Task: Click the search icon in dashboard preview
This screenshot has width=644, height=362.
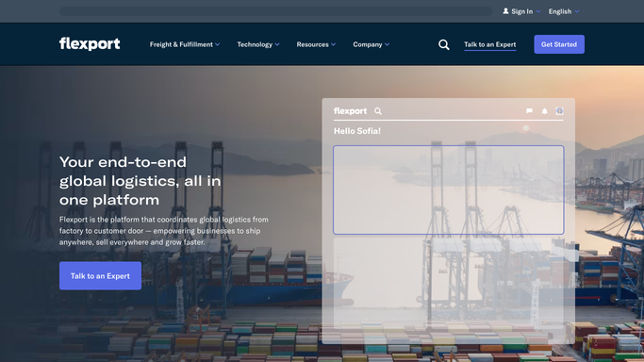Action: 378,111
